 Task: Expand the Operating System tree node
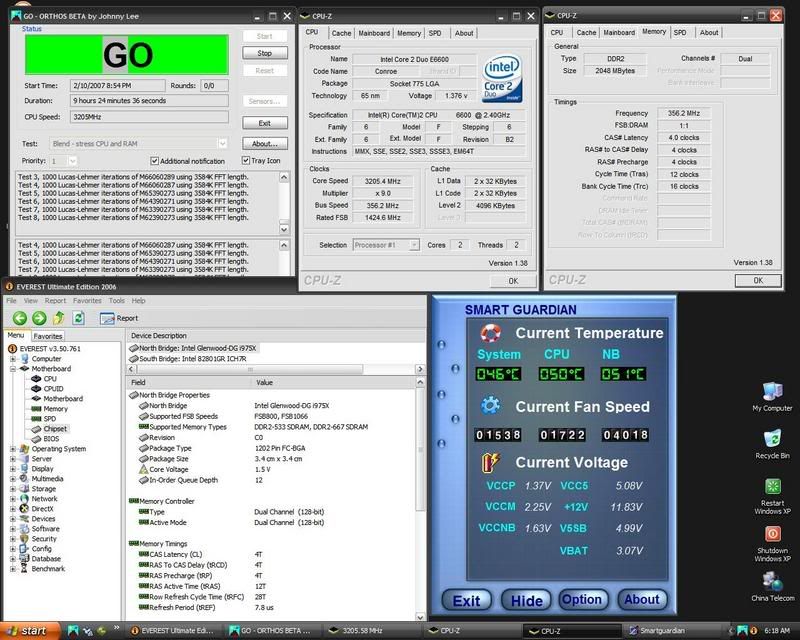tap(12, 449)
